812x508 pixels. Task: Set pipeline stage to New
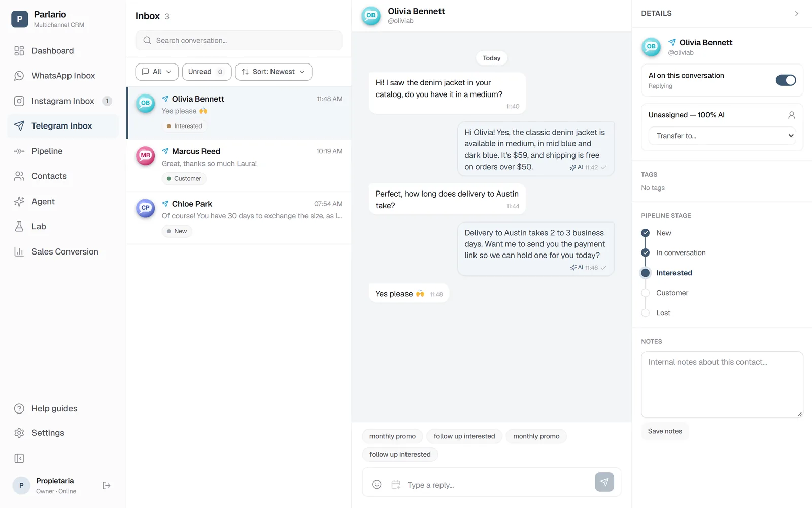pyautogui.click(x=656, y=233)
